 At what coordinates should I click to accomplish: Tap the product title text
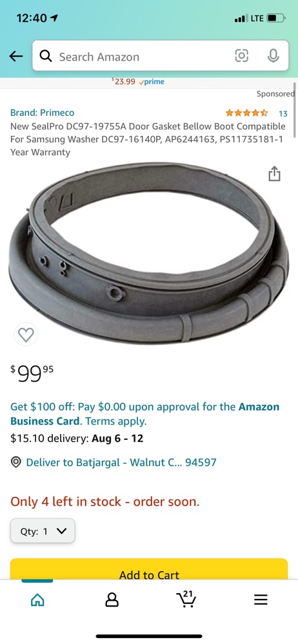(148, 139)
